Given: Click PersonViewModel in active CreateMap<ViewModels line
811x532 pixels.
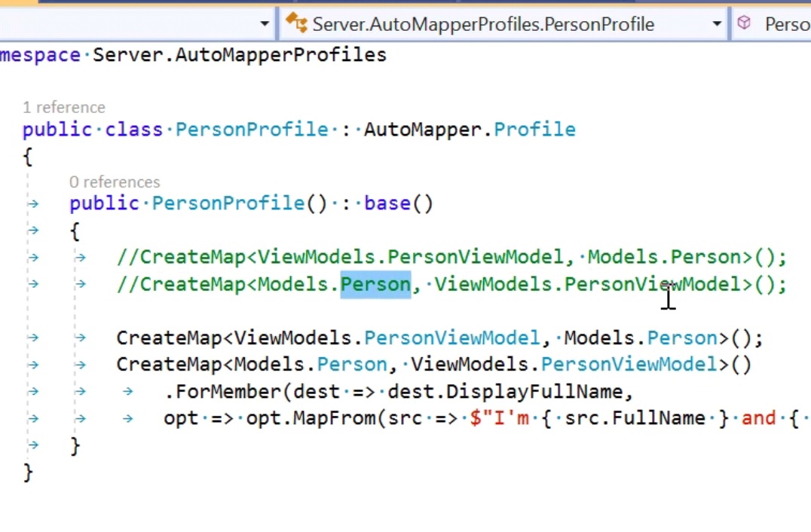Looking at the screenshot, I should pos(452,338).
